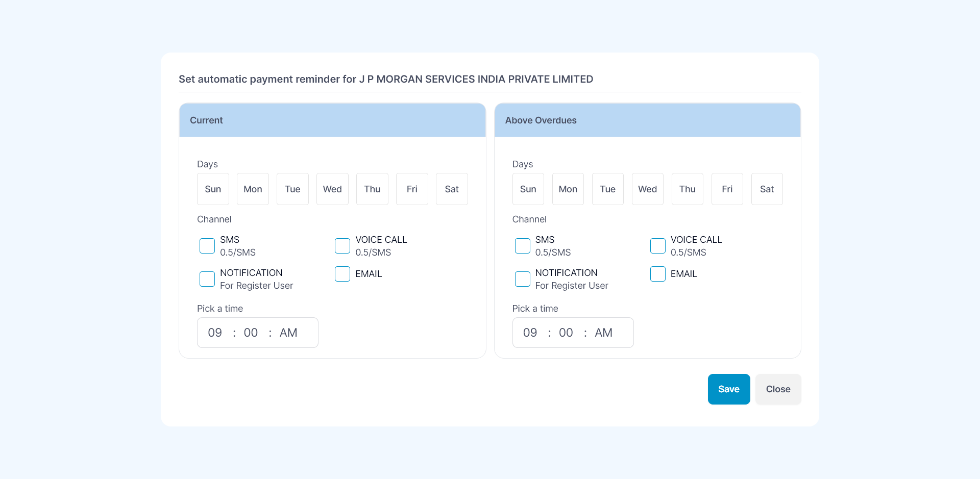This screenshot has height=479, width=980.
Task: Tick NOTIFICATION under Above Overdues
Action: coord(523,279)
